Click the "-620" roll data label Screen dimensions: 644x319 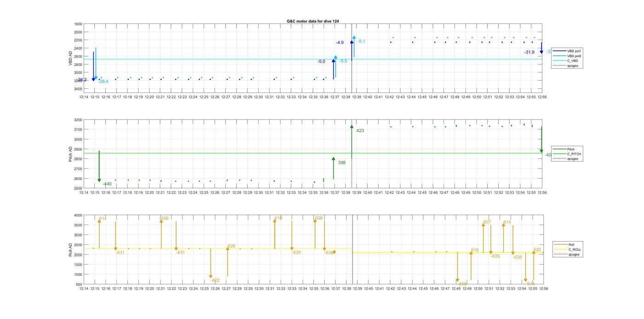(296, 252)
